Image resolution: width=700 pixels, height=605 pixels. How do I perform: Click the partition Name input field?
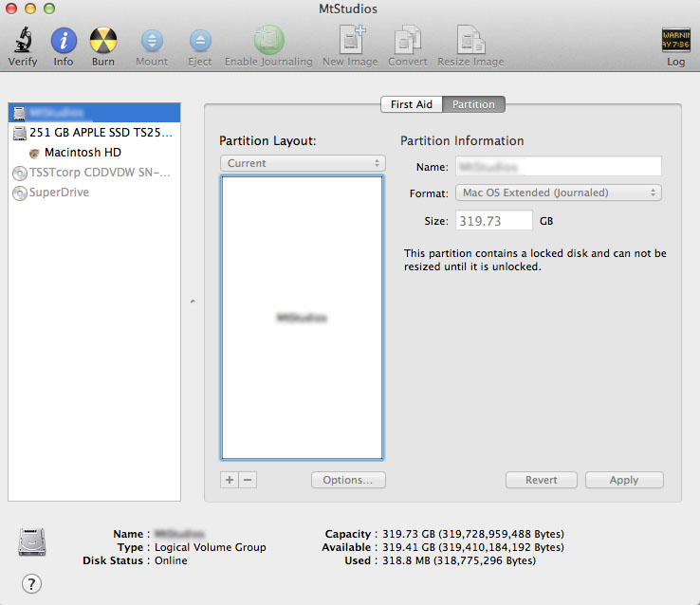click(559, 166)
